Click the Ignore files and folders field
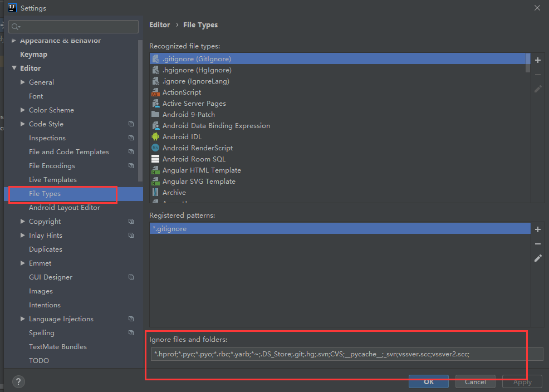 pos(347,354)
